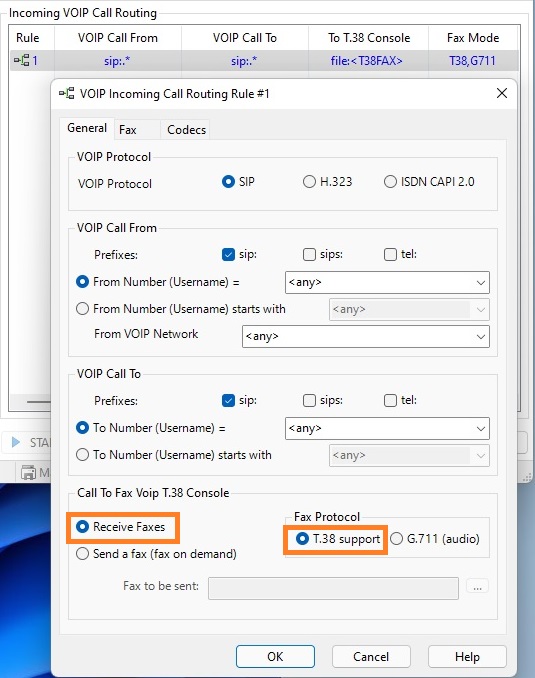Click the START play arrow icon
Viewport: 535px width, 678px height.
tap(16, 442)
